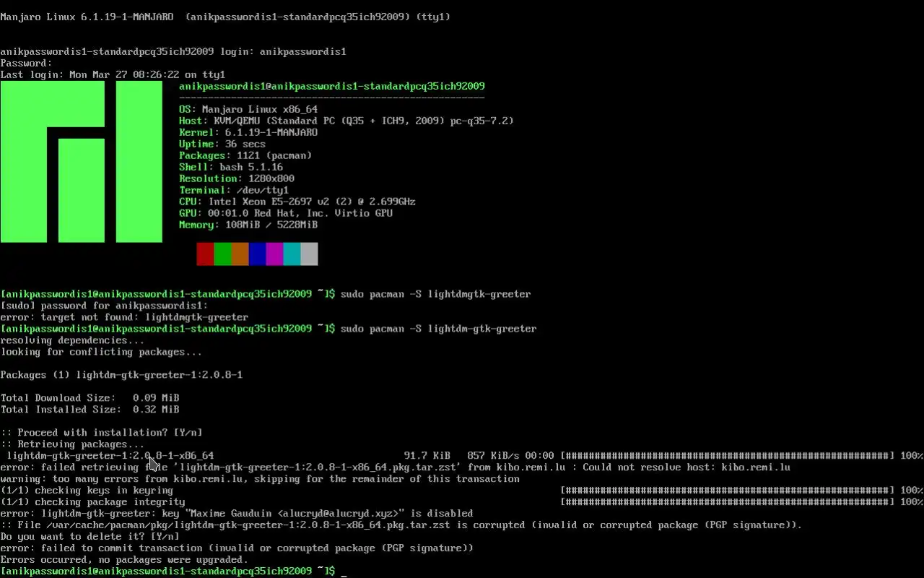Click the 'failed to commit transaction' error line
The height and width of the screenshot is (578, 924).
[x=237, y=548]
